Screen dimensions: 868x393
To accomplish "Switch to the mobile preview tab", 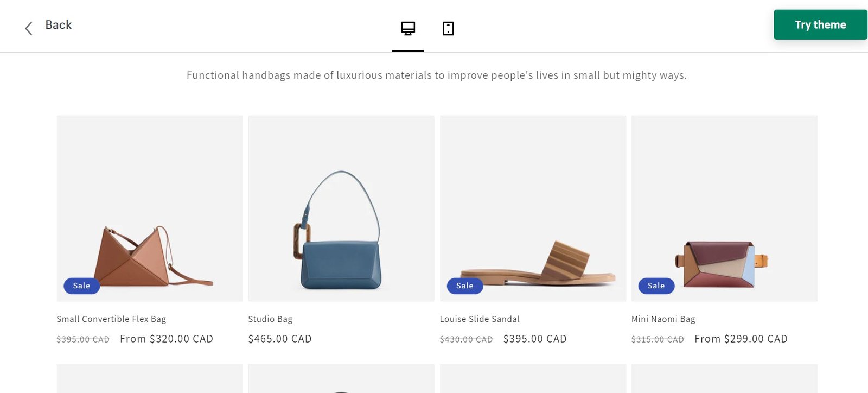I will (447, 29).
